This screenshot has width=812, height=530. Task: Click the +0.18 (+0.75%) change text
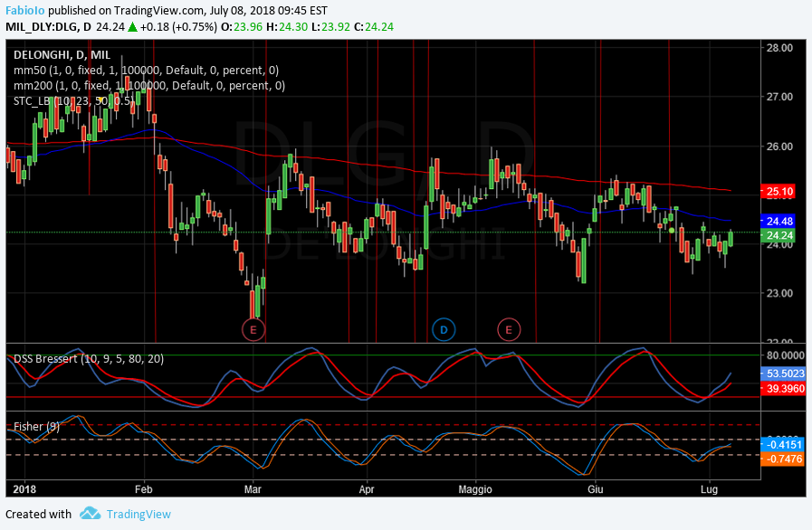point(178,26)
